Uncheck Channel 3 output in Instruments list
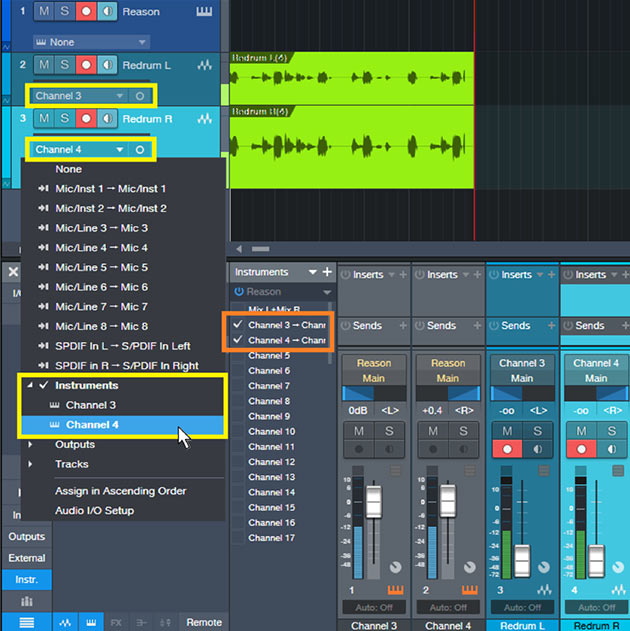 [237, 325]
